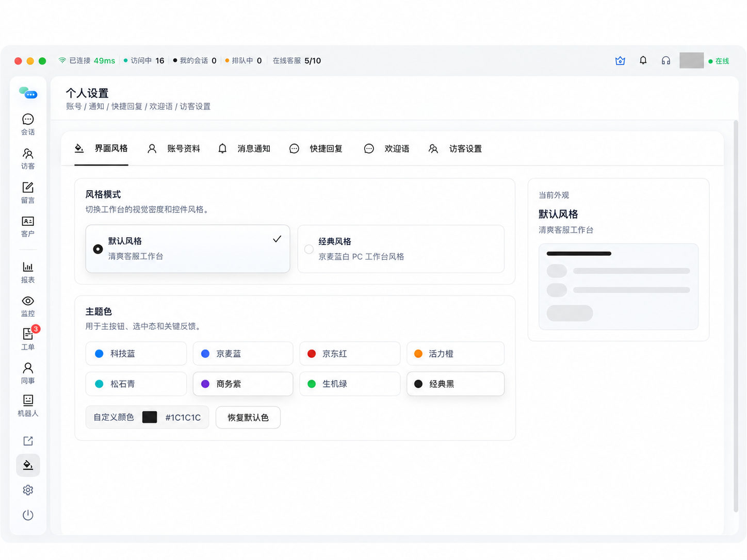
Task: Open the 自定义颜色 black color picker swatch
Action: [x=150, y=417]
